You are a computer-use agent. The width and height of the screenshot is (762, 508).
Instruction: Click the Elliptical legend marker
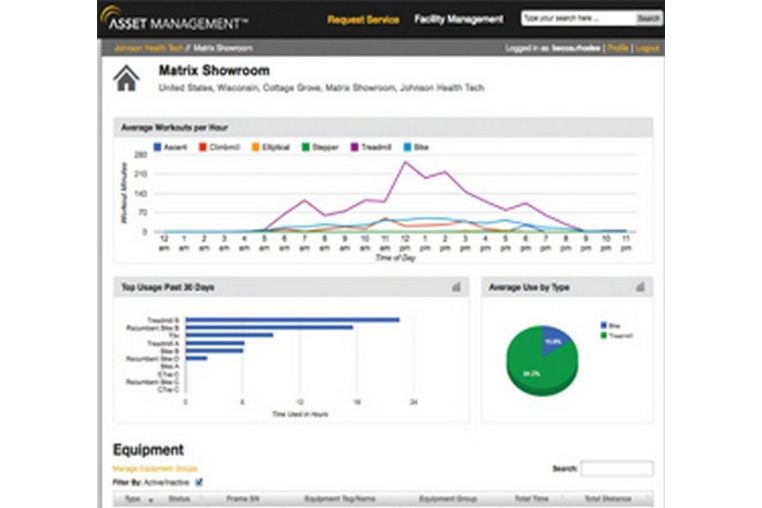click(256, 147)
